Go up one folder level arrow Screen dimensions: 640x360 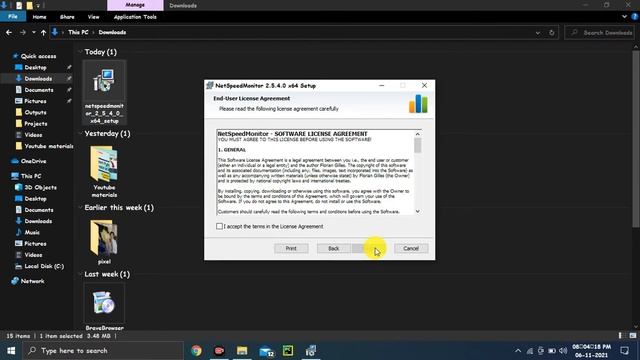tap(43, 32)
